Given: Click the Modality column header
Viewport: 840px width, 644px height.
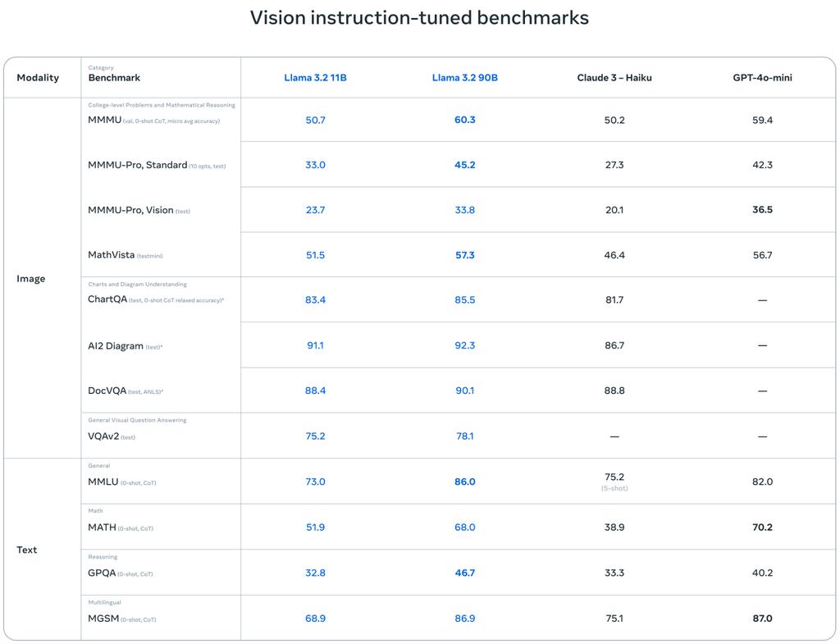Looking at the screenshot, I should 38,78.
